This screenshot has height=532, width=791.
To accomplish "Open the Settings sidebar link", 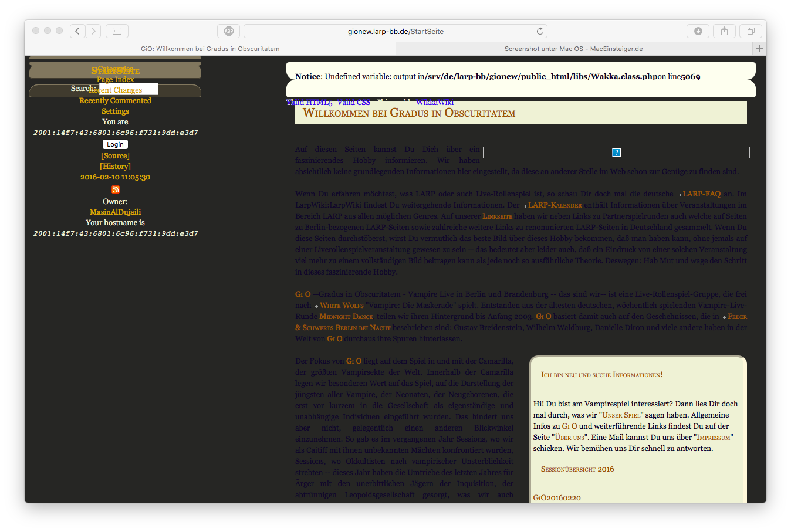I will pyautogui.click(x=115, y=111).
